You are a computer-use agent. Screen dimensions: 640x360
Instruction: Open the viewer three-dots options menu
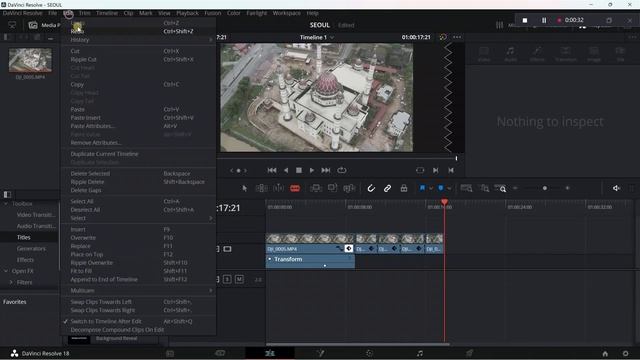(457, 37)
